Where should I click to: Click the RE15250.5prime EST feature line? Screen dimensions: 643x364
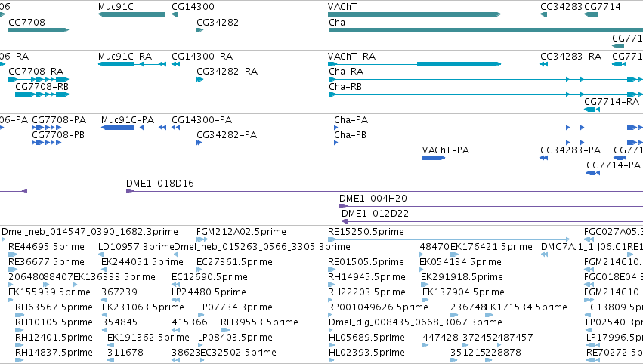pyautogui.click(x=449, y=239)
